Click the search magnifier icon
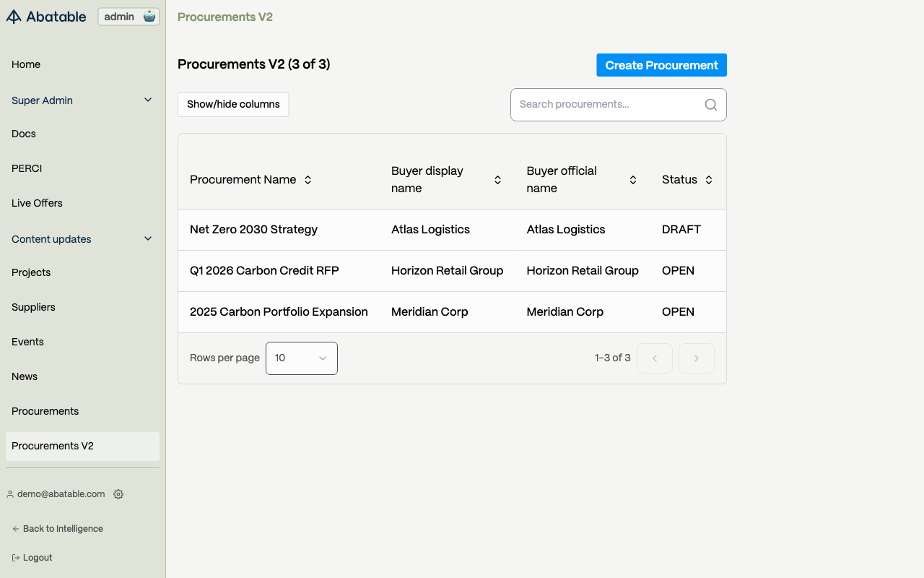This screenshot has height=578, width=924. click(x=711, y=105)
